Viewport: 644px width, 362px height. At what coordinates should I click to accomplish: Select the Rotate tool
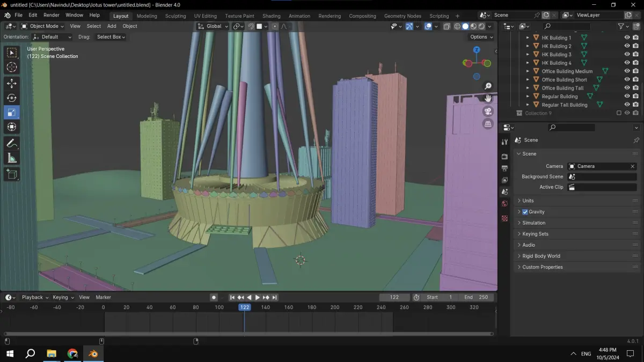[11, 98]
